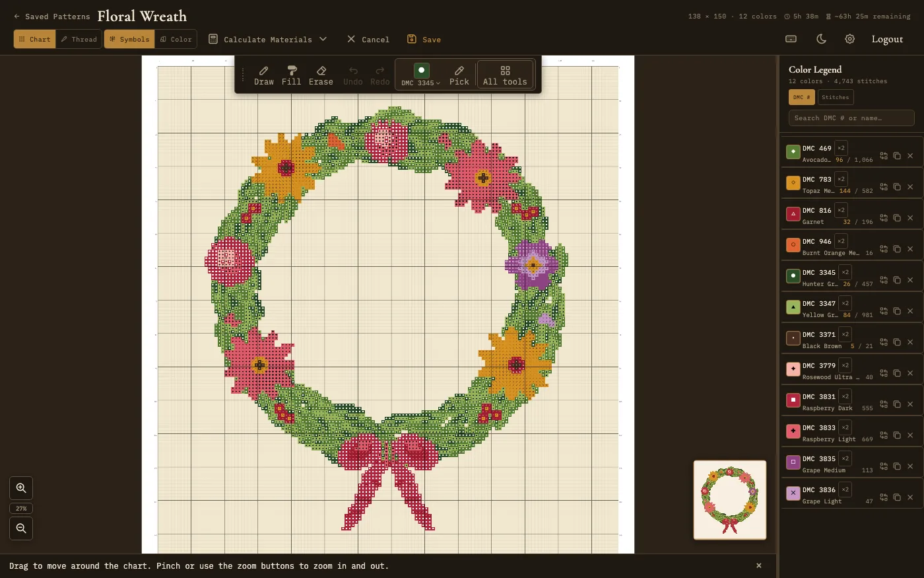The width and height of the screenshot is (924, 578).
Task: Click the ~63h 25m remaining estimate
Action: 868,17
